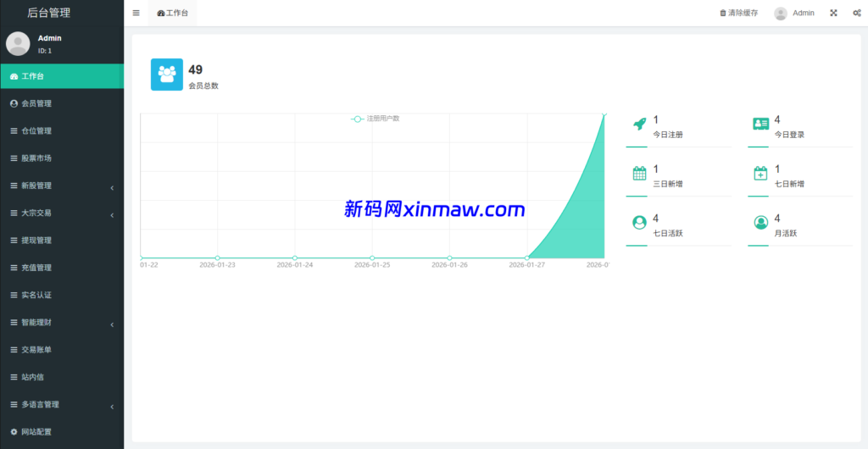This screenshot has width=868, height=449.
Task: Expand the 智能理财 submenu arrow
Action: pos(112,324)
